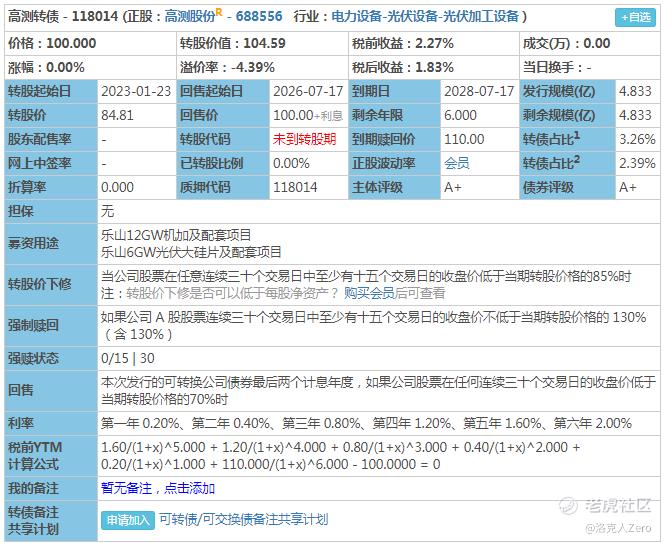The image size is (664, 543).
Task: Select the 回售价 value 100.00+利息
Action: (308, 115)
